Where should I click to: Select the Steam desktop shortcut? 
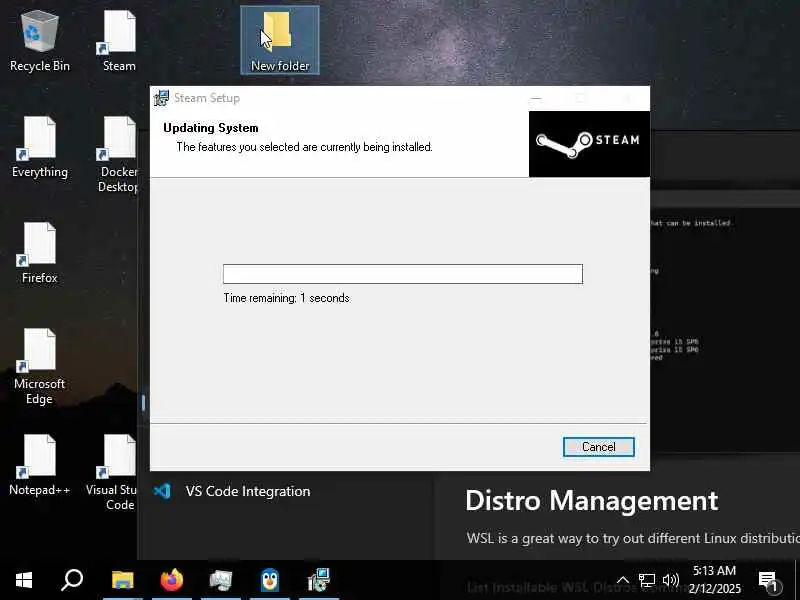(x=119, y=42)
